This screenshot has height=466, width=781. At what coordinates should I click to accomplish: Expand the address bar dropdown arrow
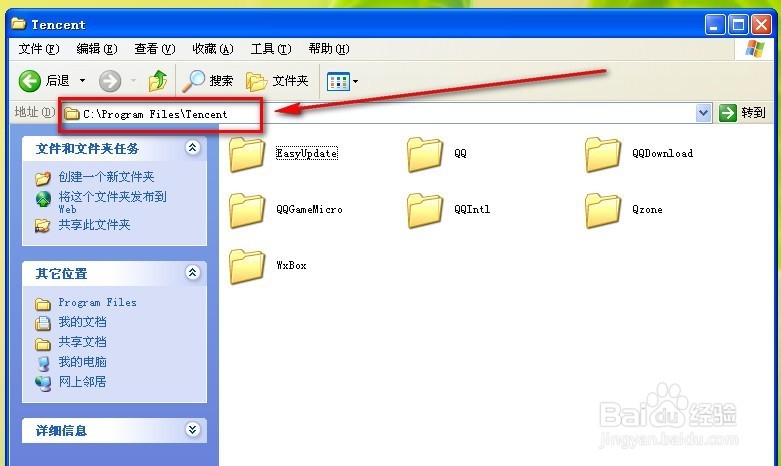pos(703,113)
